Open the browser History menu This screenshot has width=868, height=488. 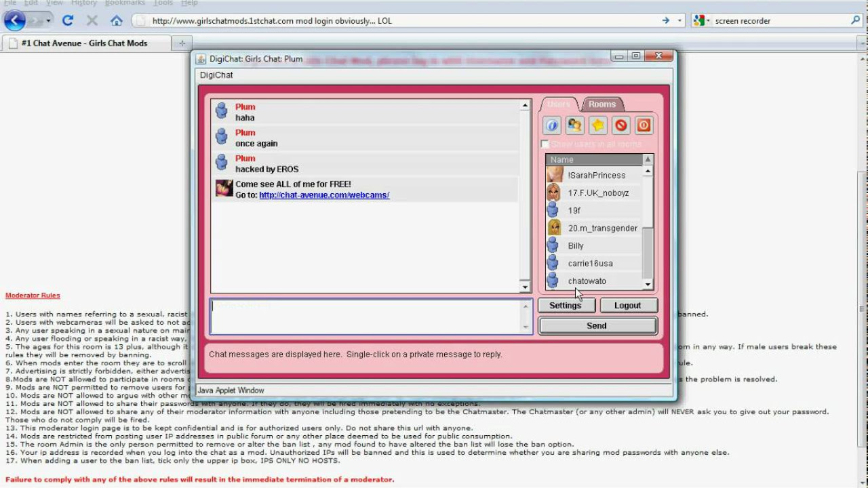pos(83,3)
